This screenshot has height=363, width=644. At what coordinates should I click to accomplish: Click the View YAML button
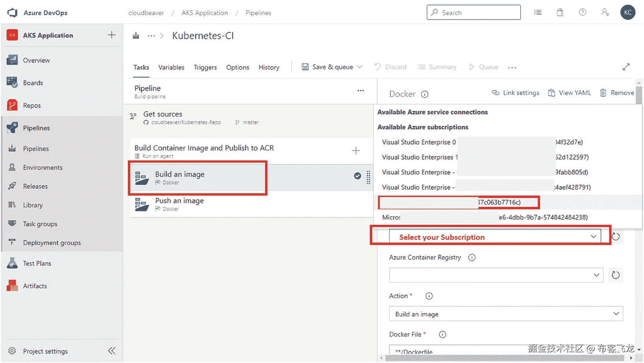coord(569,93)
